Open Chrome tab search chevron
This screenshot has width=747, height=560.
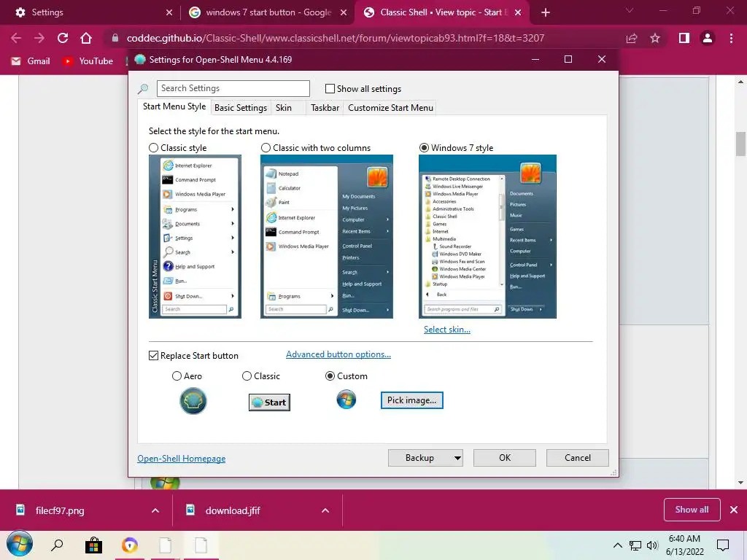630,10
